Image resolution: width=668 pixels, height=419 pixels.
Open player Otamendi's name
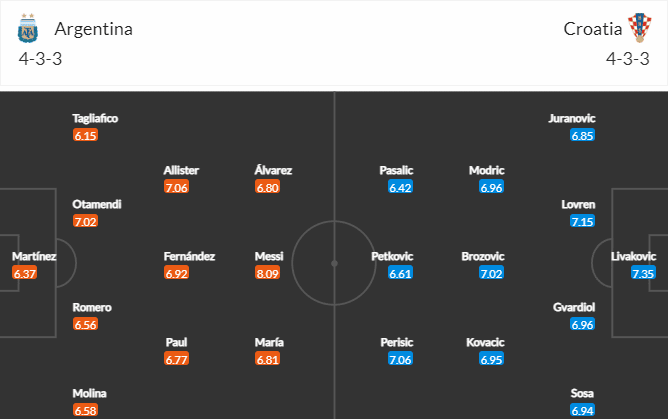tap(97, 204)
